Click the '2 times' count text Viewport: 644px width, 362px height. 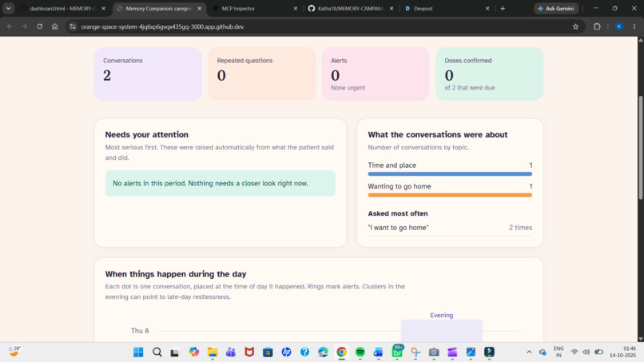520,228
